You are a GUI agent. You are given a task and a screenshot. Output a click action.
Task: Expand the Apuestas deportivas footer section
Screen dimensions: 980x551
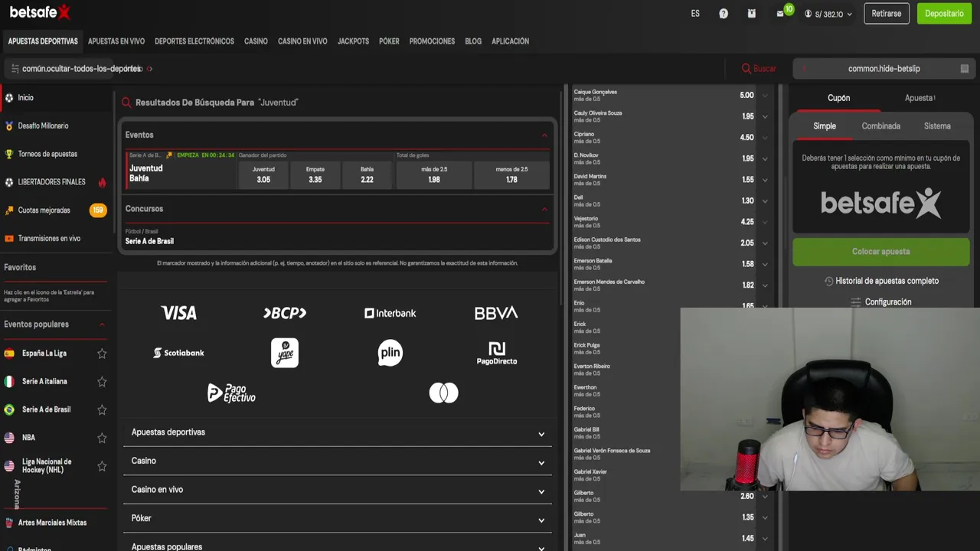[338, 432]
